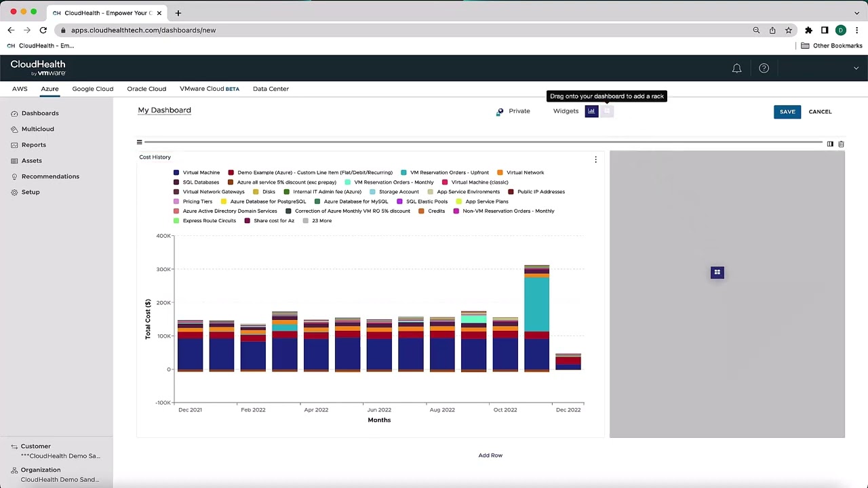The image size is (868, 488).
Task: Click the Customer switch icon
Action: coord(14,447)
